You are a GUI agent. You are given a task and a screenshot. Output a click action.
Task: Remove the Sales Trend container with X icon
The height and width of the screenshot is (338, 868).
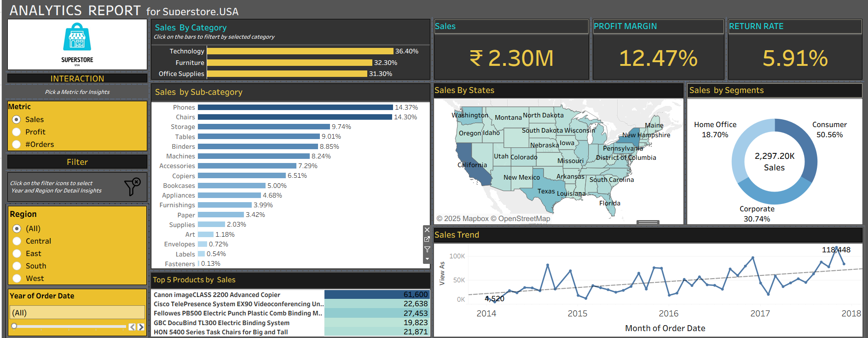point(427,230)
